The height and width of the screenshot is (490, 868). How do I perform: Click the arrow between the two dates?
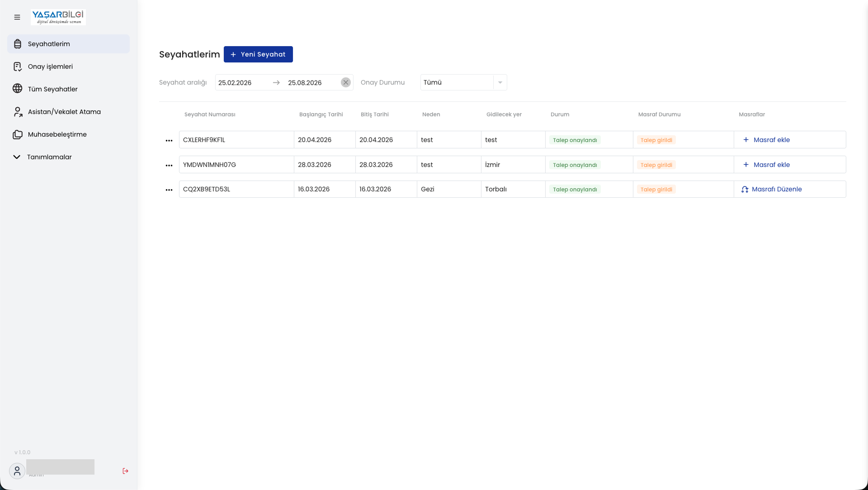click(276, 83)
